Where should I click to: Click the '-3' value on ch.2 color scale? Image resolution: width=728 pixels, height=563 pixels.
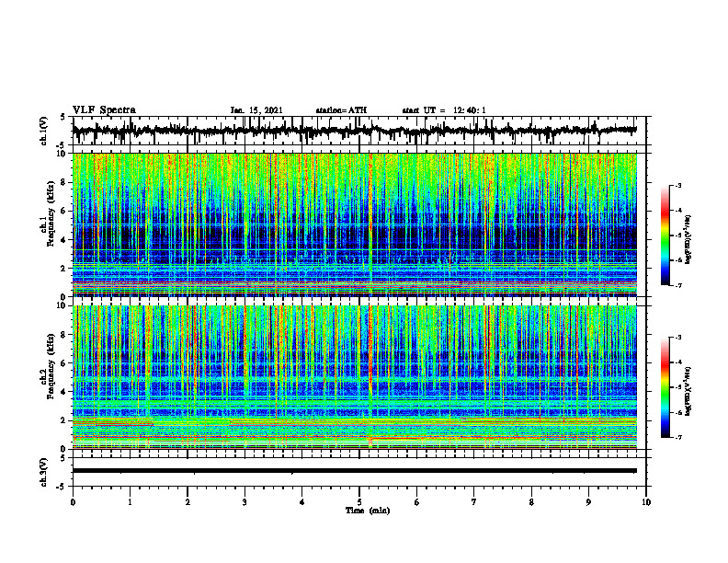(677, 338)
